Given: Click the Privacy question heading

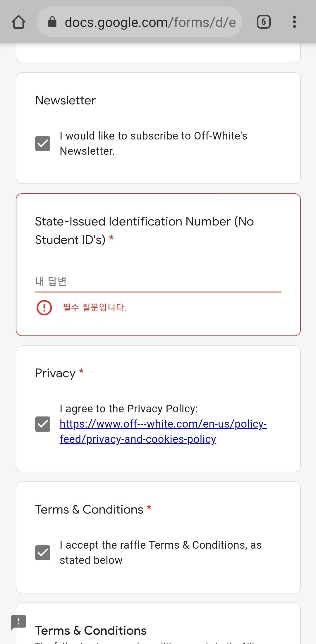Looking at the screenshot, I should (55, 373).
